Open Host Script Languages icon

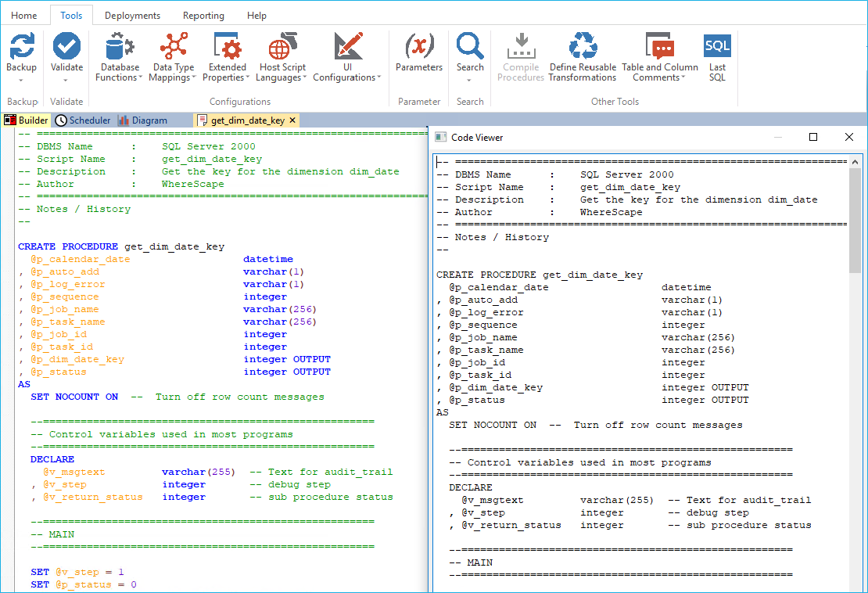click(282, 47)
